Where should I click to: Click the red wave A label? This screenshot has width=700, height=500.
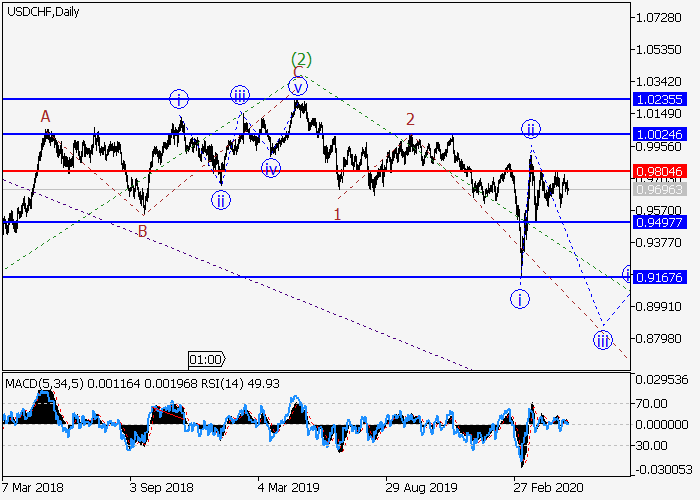(45, 117)
